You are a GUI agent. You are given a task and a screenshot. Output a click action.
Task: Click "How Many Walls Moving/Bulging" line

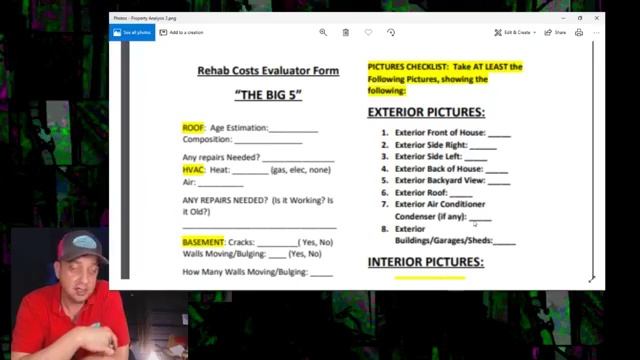coord(258,272)
